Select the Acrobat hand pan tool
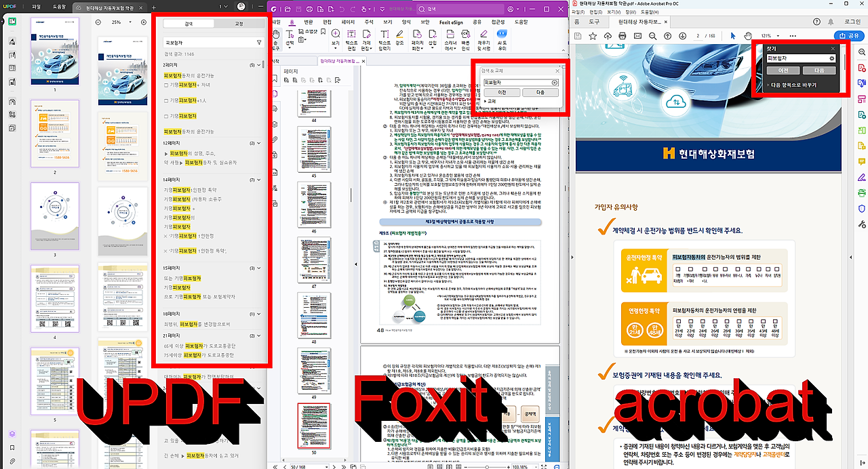868x469 pixels. [747, 36]
